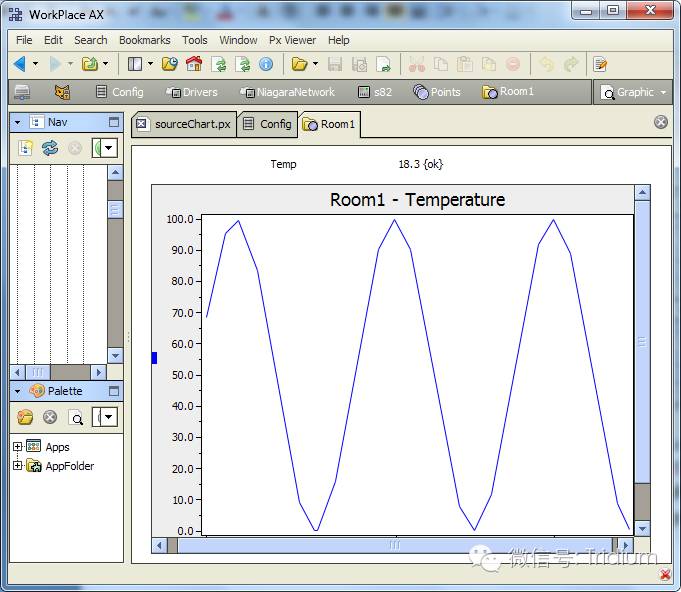Open the Tools menu
681x592 pixels.
click(195, 40)
